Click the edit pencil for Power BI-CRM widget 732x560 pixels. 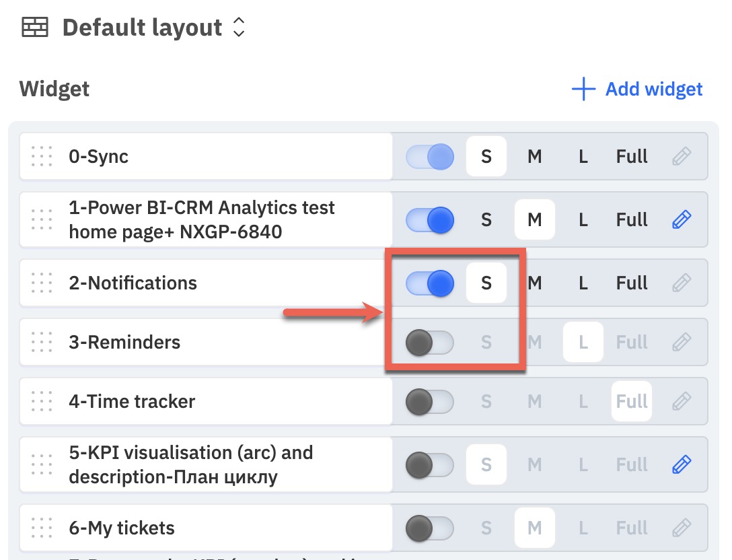(x=682, y=219)
